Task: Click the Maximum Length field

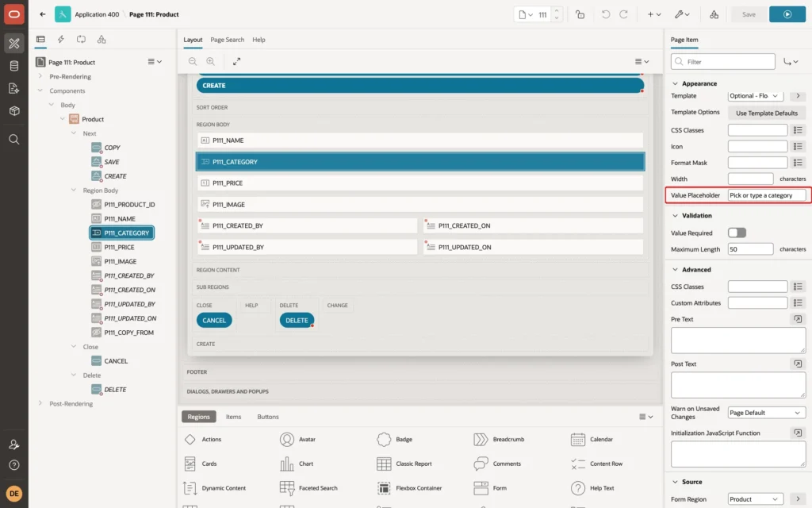Action: point(750,249)
